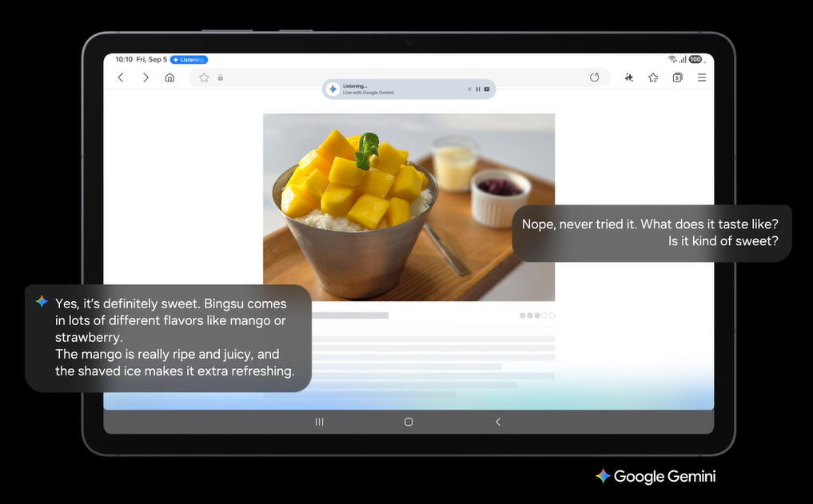
Task: Open recent apps from navigation bar
Action: pos(319,422)
